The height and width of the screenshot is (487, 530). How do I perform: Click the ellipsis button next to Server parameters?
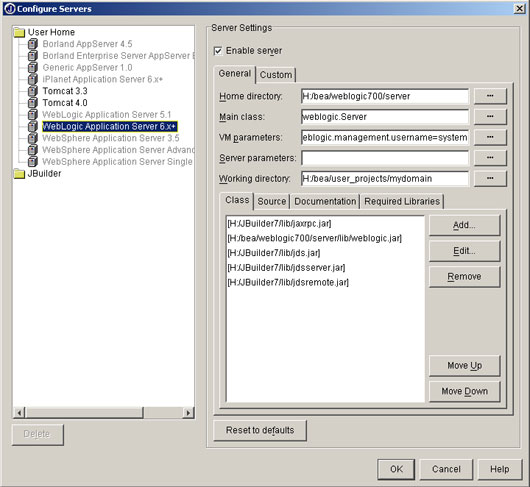(x=490, y=158)
